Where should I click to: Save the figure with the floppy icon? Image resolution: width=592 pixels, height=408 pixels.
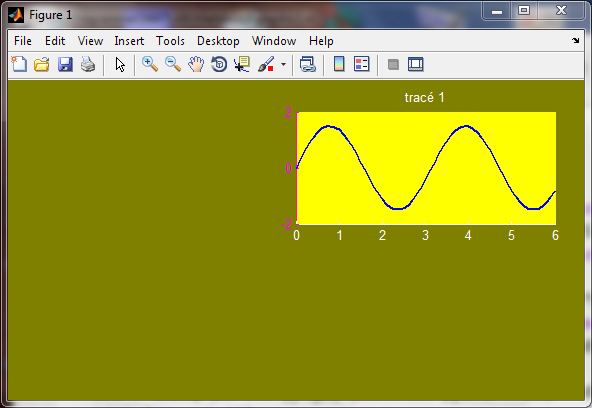coord(65,64)
